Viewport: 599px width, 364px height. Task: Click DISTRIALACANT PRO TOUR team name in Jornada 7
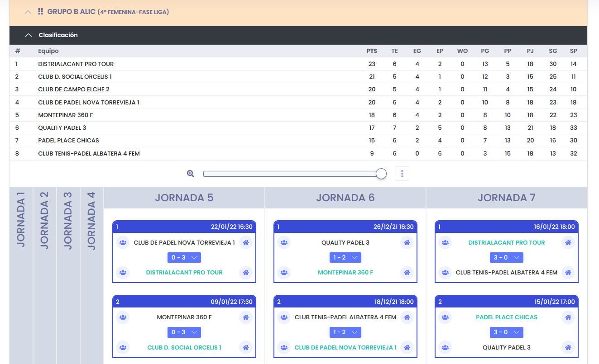507,243
